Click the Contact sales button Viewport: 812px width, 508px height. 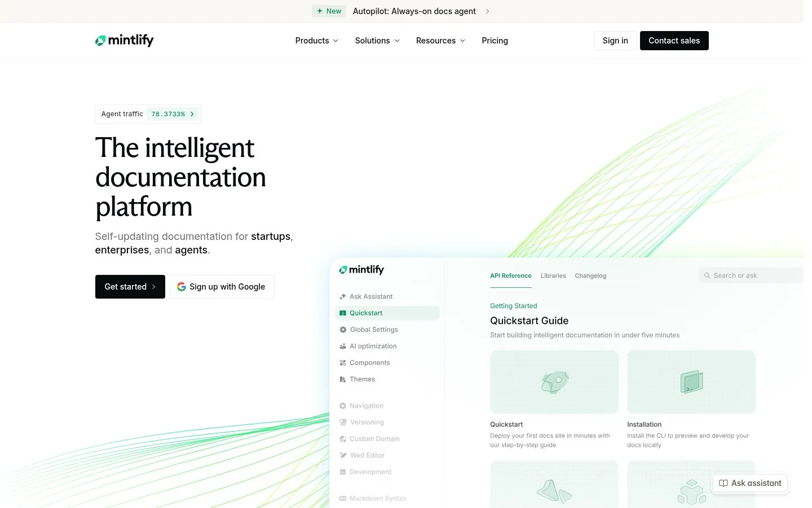(x=674, y=41)
